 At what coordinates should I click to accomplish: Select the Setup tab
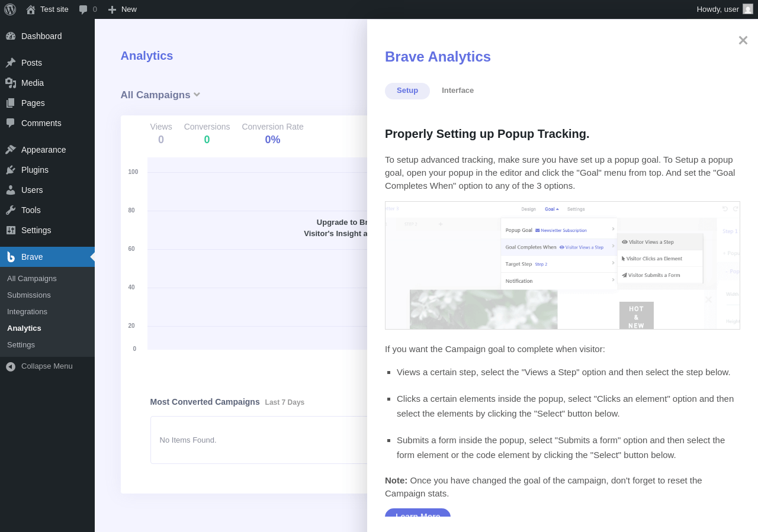[407, 91]
